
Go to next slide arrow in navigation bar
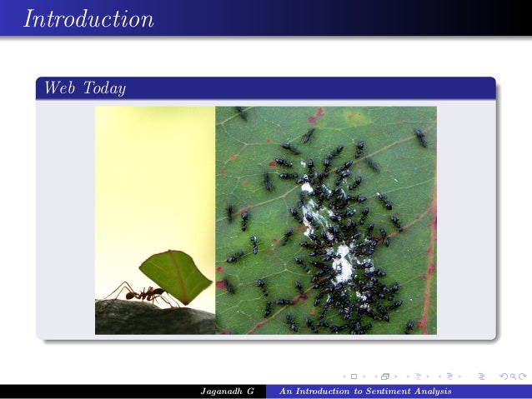[x=364, y=377]
